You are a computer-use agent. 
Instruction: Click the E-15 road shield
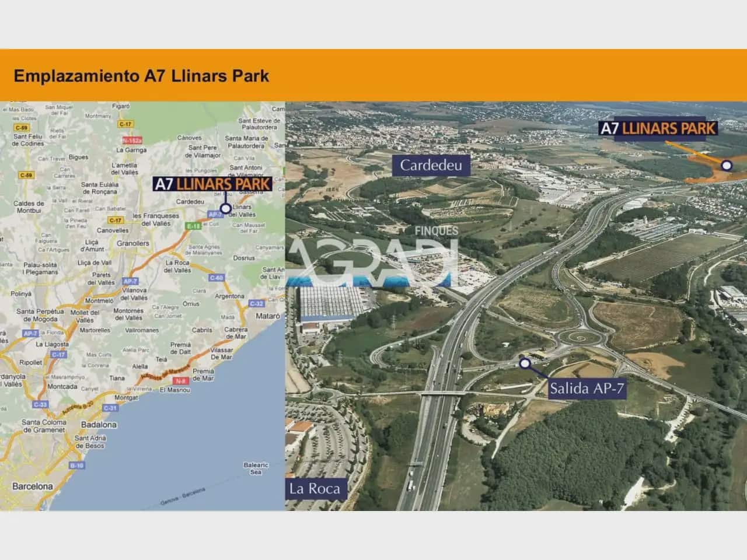pyautogui.click(x=193, y=226)
